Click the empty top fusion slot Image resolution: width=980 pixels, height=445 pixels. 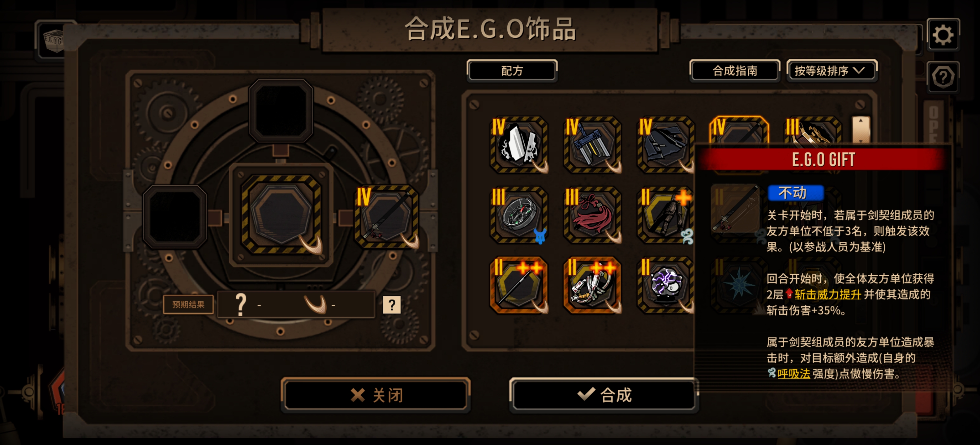pyautogui.click(x=281, y=111)
